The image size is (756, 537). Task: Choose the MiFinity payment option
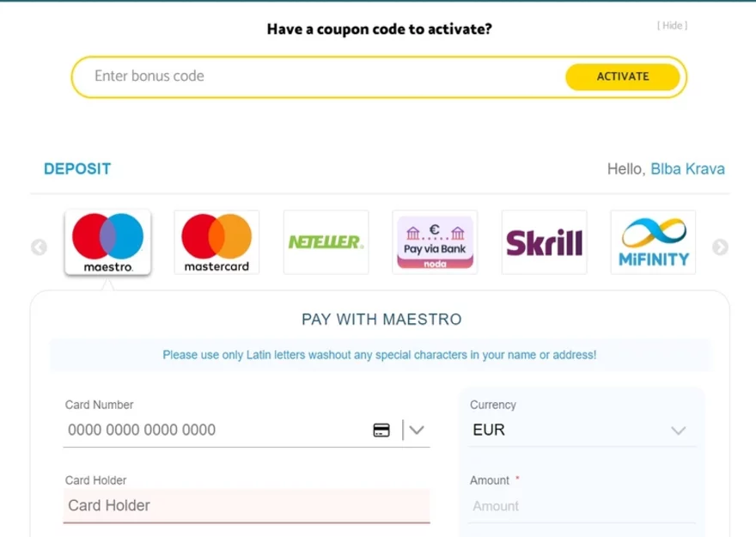(653, 242)
